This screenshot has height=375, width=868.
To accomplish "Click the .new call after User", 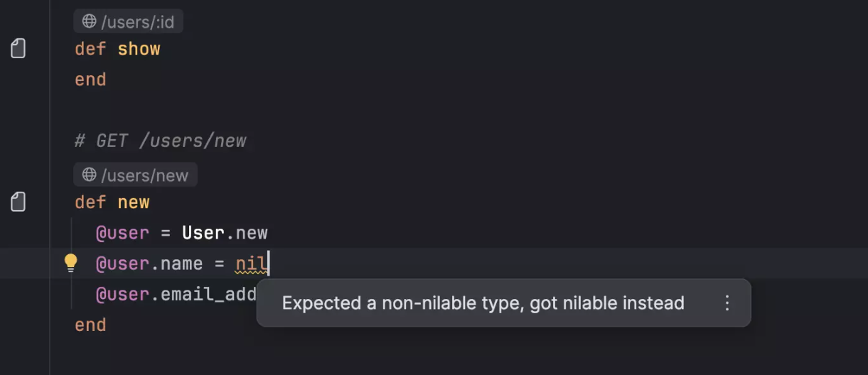I will click(x=252, y=233).
